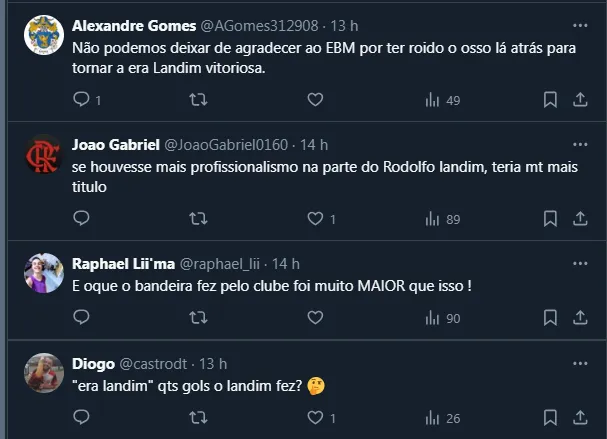607x439 pixels.
Task: Retweet Alexandre Gomes's post
Action: coord(198,100)
